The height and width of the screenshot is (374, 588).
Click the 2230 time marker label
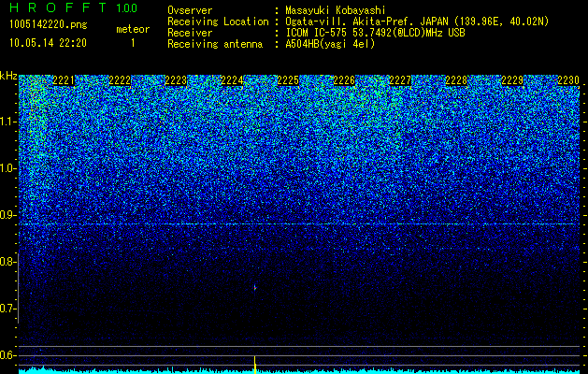[x=568, y=80]
